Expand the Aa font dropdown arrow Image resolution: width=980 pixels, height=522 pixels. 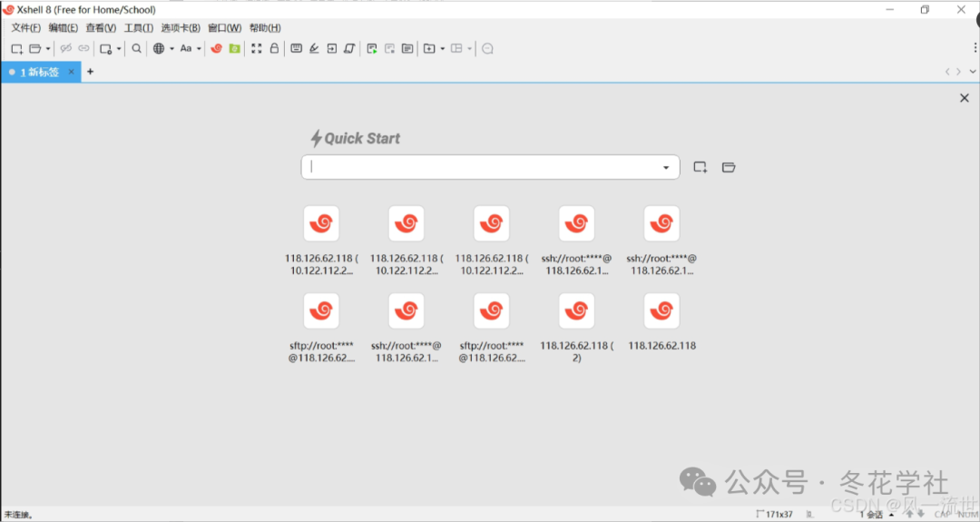click(199, 49)
